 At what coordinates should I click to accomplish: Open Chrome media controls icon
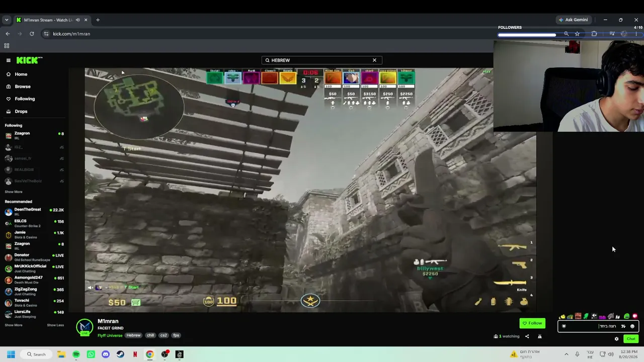pos(612,34)
